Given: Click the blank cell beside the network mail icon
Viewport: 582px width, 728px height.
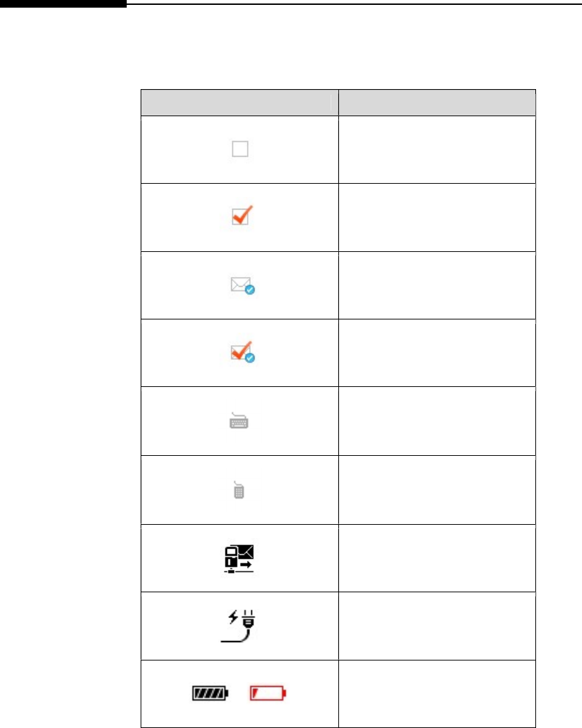Looking at the screenshot, I should pos(436,557).
